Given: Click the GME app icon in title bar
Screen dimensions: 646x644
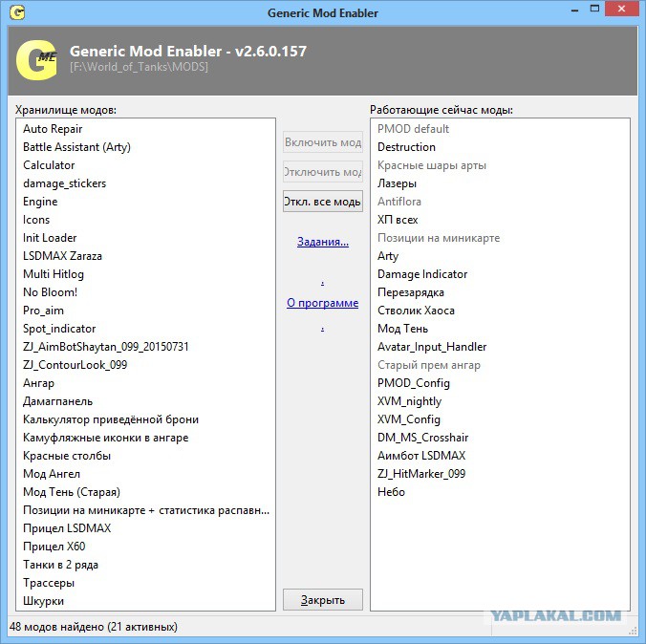Looking at the screenshot, I should tap(17, 12).
